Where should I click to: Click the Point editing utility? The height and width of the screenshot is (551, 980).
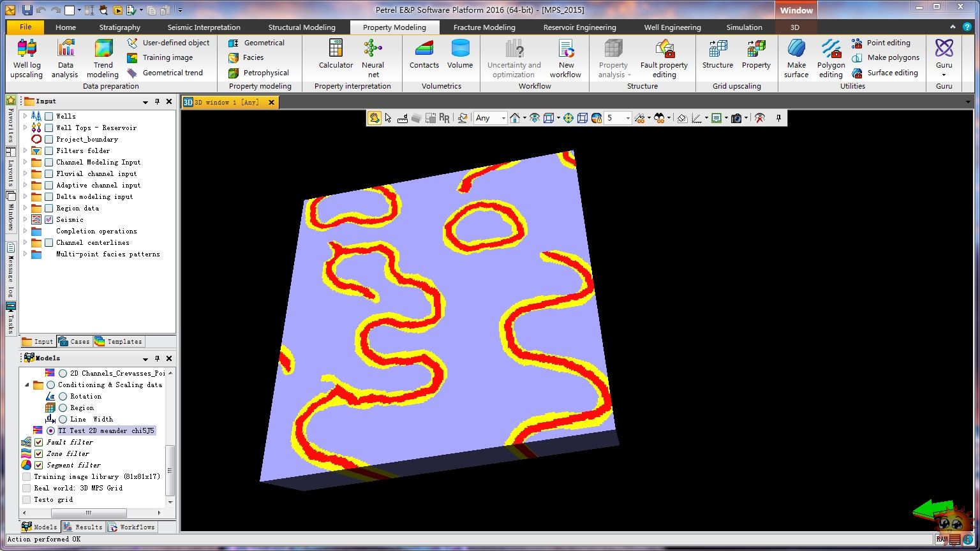881,43
